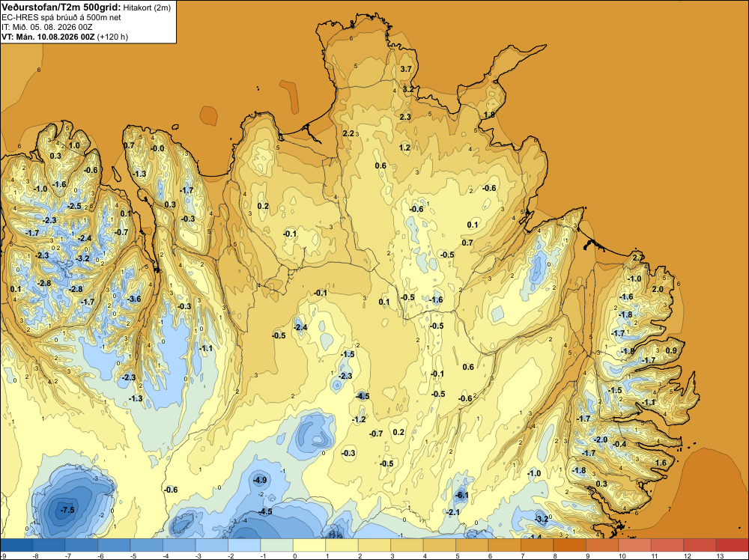
Task: Click the 0.9 reading on the east coast
Action: 671,351
